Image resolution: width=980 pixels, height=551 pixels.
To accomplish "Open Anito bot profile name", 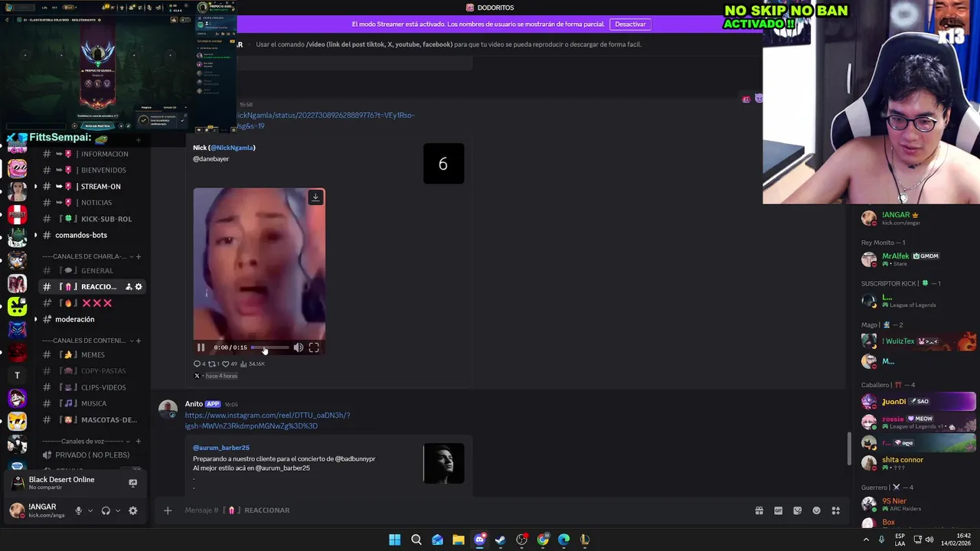I will [x=194, y=404].
